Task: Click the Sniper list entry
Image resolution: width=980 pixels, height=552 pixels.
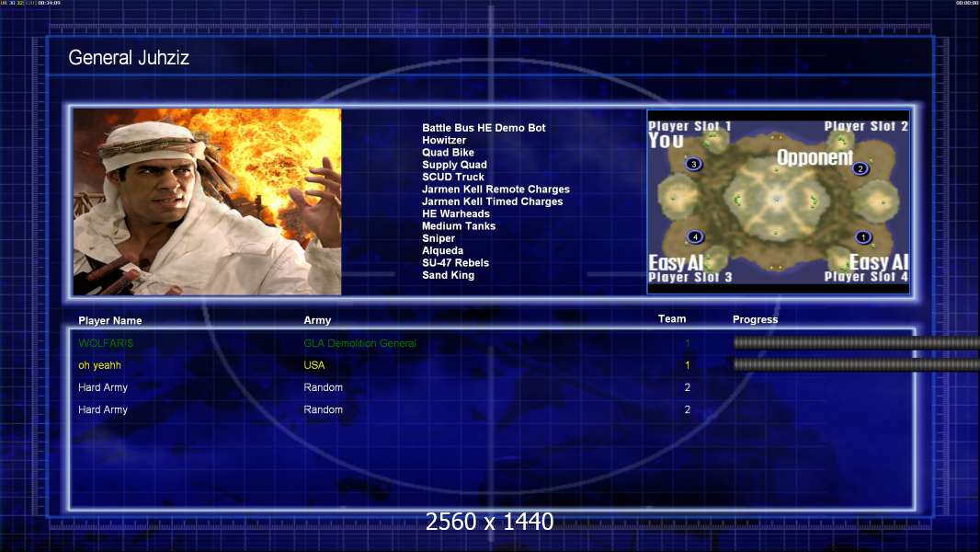Action: click(x=439, y=238)
